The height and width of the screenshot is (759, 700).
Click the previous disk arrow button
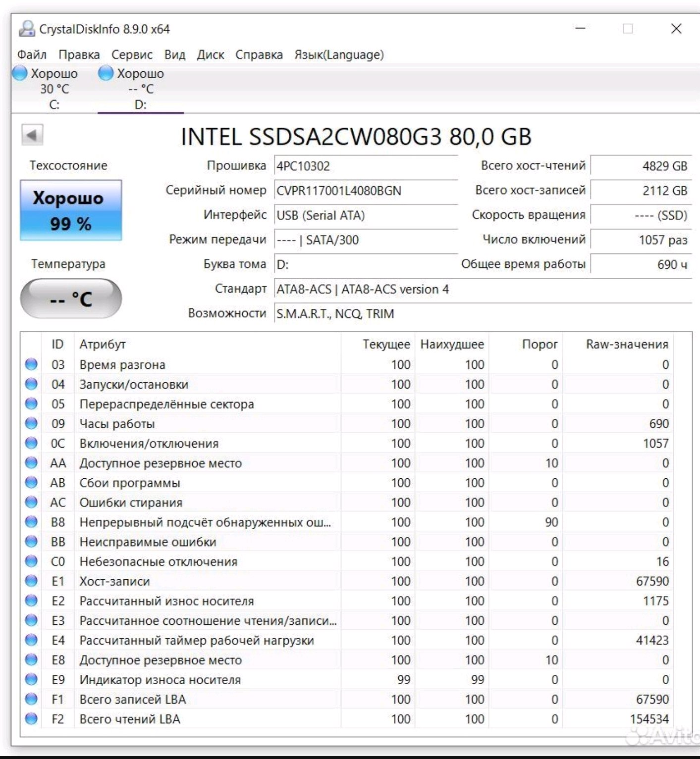coord(32,135)
